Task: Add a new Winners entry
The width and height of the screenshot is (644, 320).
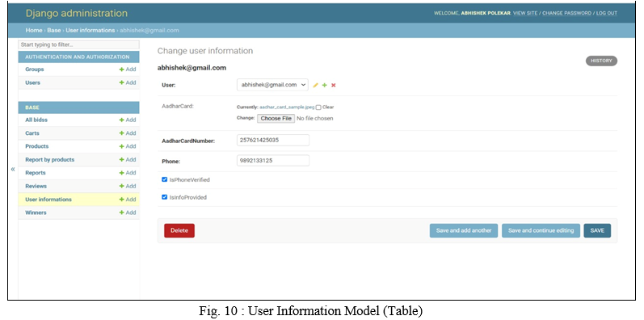Action: click(128, 213)
